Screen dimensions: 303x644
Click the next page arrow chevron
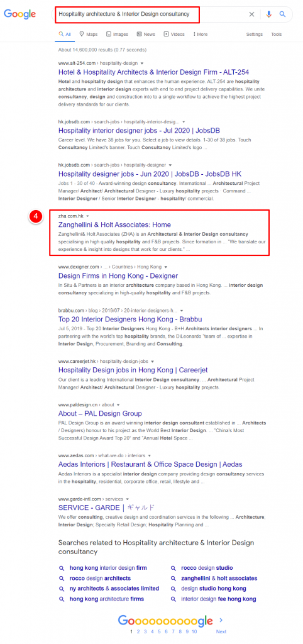[x=221, y=619]
